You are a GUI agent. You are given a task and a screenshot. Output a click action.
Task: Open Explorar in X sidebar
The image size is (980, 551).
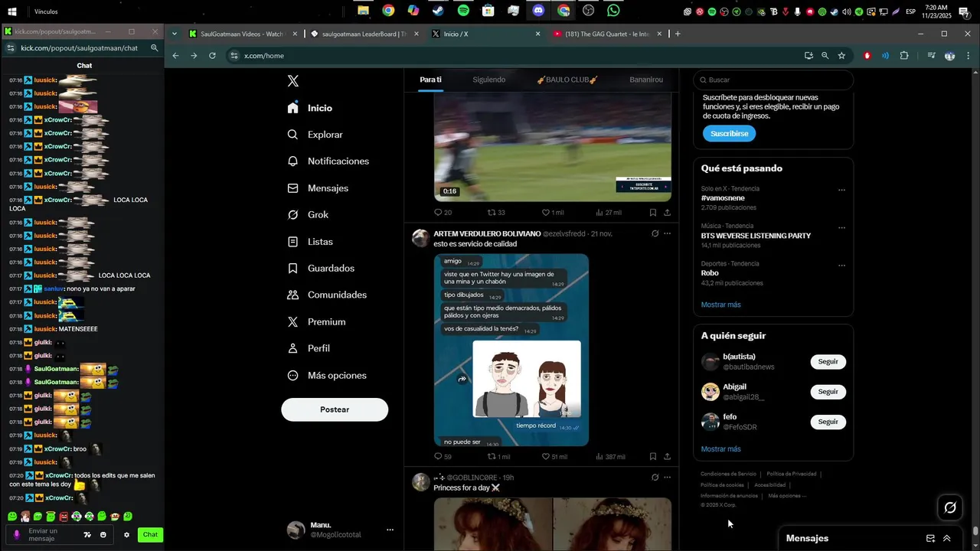tap(315, 135)
